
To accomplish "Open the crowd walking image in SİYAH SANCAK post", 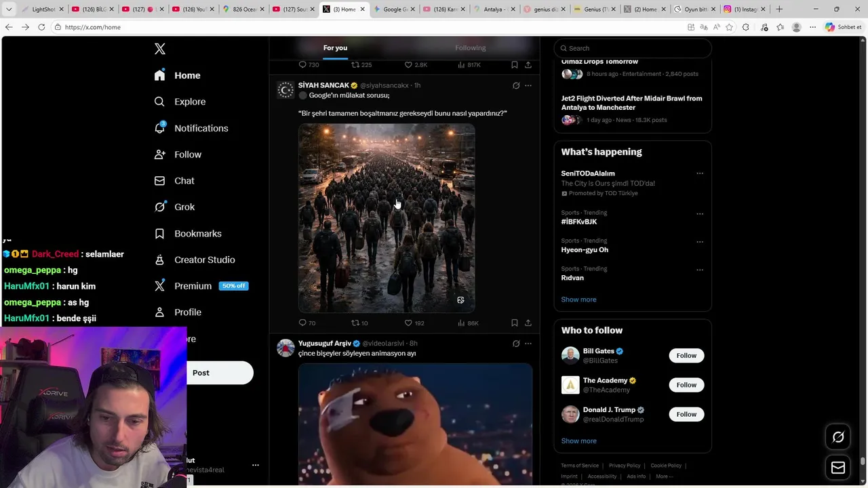I will [x=387, y=218].
